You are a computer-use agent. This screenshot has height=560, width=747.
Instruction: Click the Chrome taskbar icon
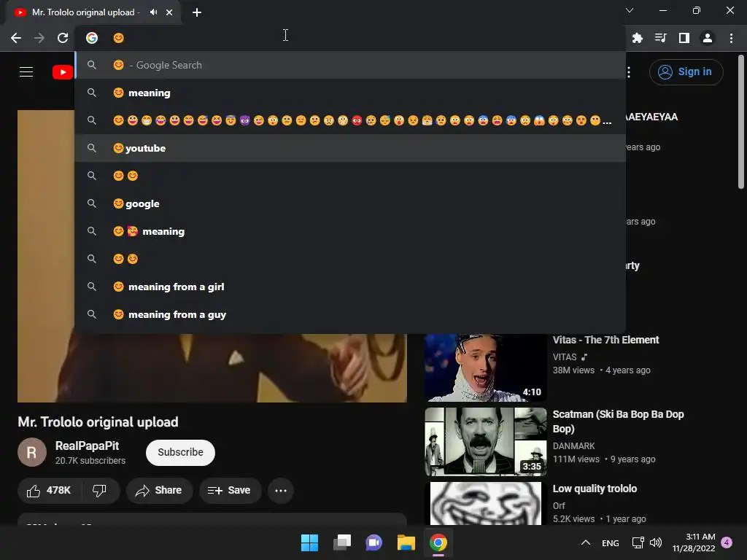438,542
